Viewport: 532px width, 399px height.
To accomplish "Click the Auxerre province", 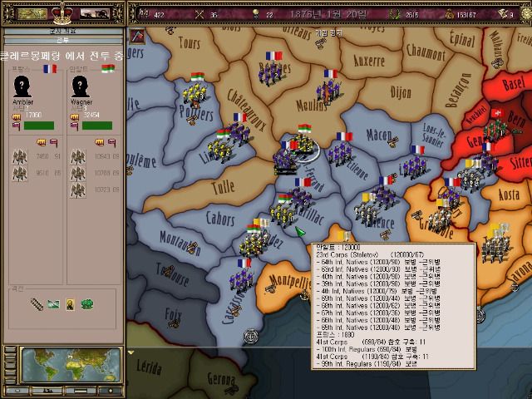I will coord(369,61).
